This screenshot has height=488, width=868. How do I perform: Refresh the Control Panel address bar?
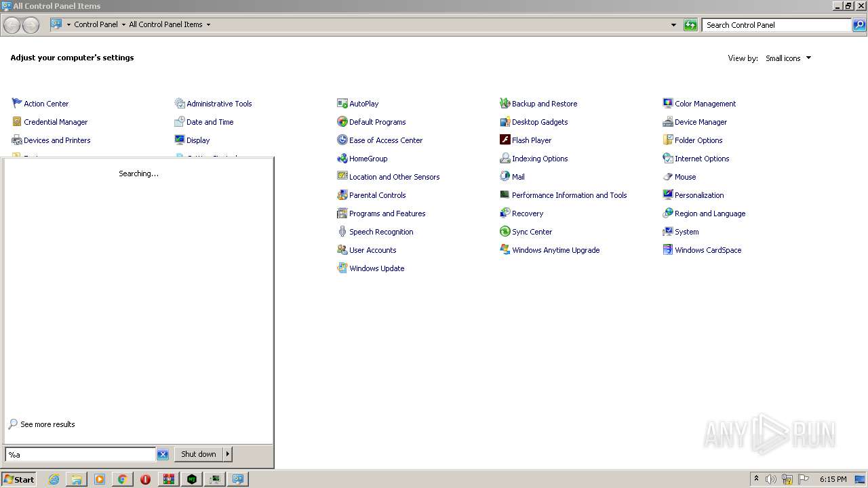690,25
